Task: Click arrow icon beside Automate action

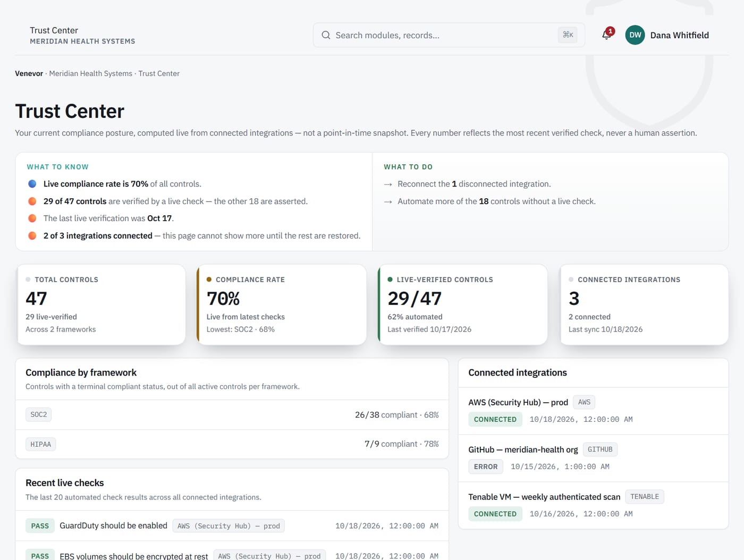Action: (388, 202)
